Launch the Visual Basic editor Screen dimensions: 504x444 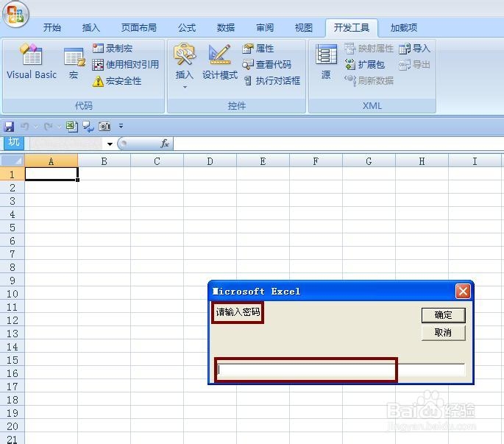coord(32,61)
